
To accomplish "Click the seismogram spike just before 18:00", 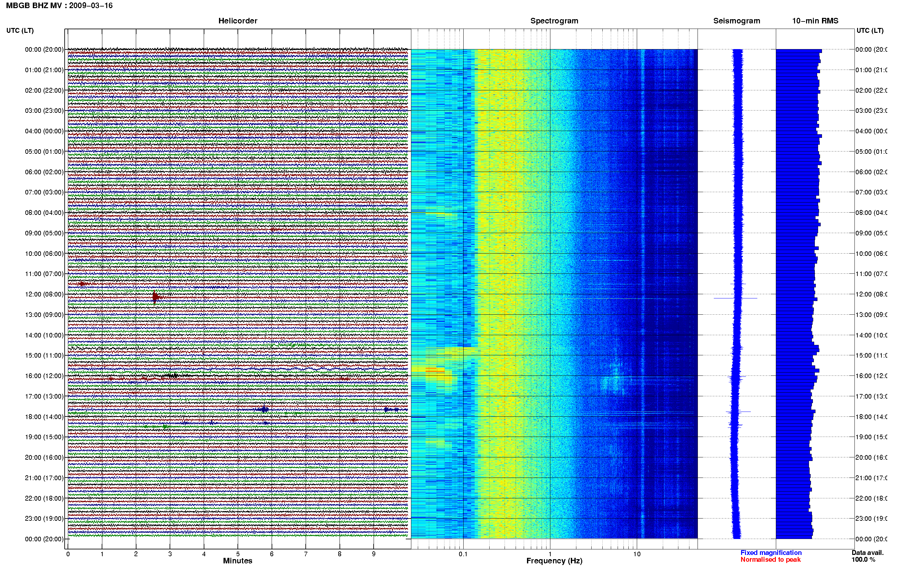I will click(738, 412).
